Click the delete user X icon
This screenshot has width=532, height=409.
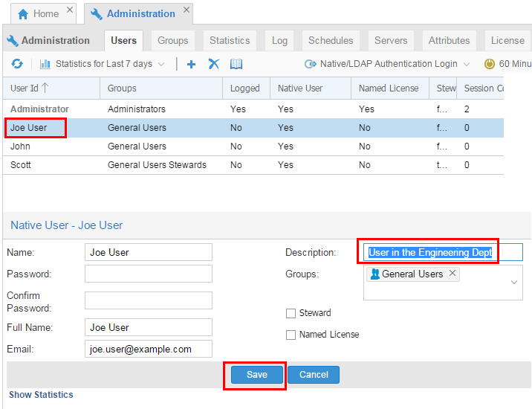click(214, 64)
